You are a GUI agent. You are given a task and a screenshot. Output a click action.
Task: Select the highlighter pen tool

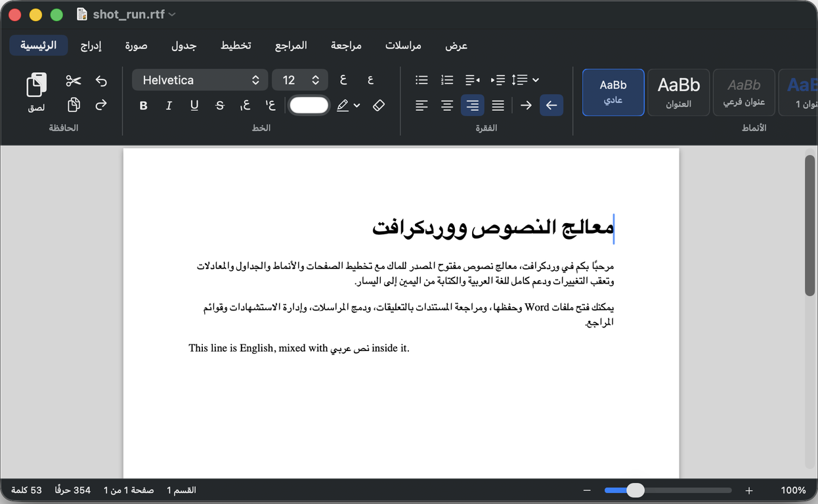tap(343, 106)
